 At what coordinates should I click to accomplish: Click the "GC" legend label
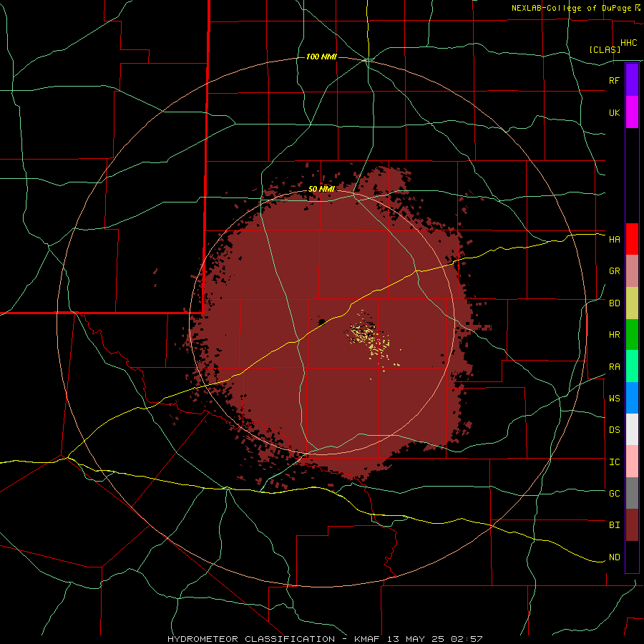point(614,493)
